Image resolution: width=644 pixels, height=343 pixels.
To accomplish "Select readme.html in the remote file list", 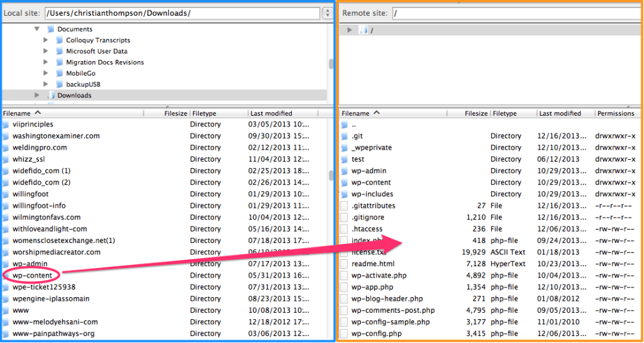I will pyautogui.click(x=373, y=264).
